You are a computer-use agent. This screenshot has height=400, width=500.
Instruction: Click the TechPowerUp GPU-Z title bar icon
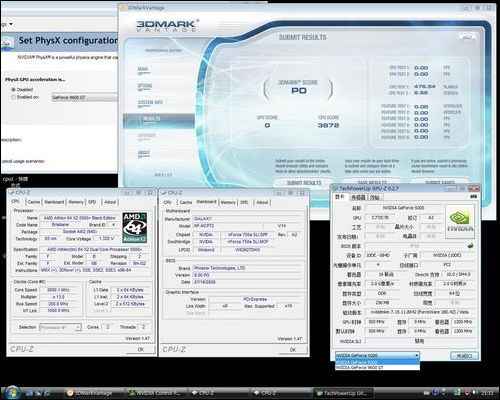(x=335, y=189)
